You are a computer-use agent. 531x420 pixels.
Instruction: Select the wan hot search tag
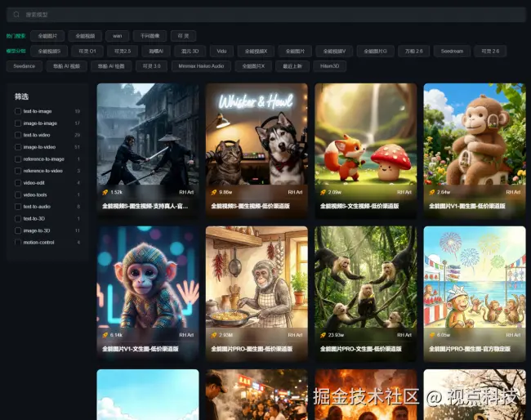click(x=117, y=36)
